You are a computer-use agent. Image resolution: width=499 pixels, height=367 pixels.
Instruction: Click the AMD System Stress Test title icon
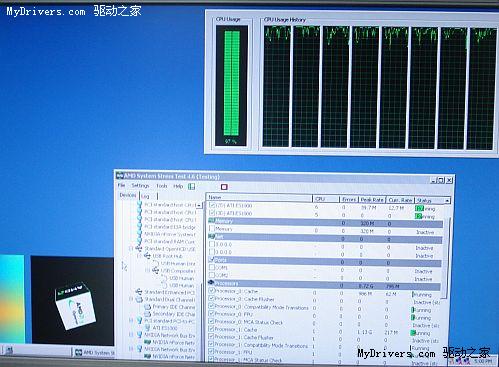click(x=120, y=176)
